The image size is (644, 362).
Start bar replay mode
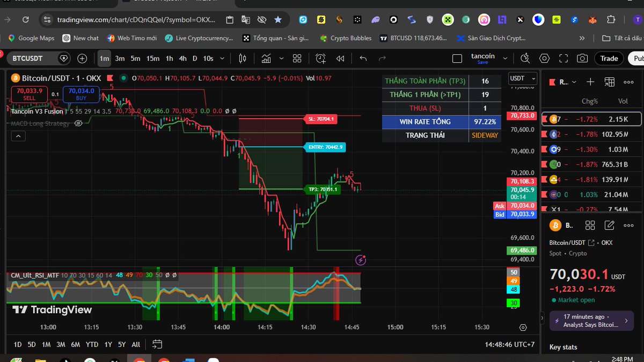pyautogui.click(x=340, y=58)
